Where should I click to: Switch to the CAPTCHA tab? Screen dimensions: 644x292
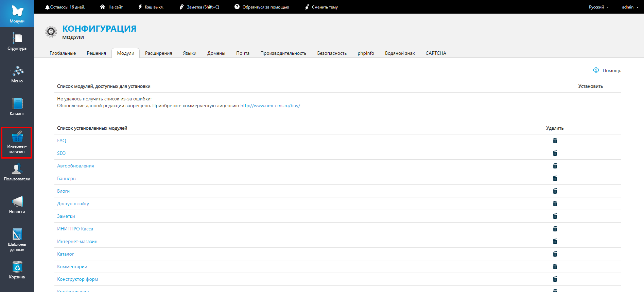tap(436, 53)
